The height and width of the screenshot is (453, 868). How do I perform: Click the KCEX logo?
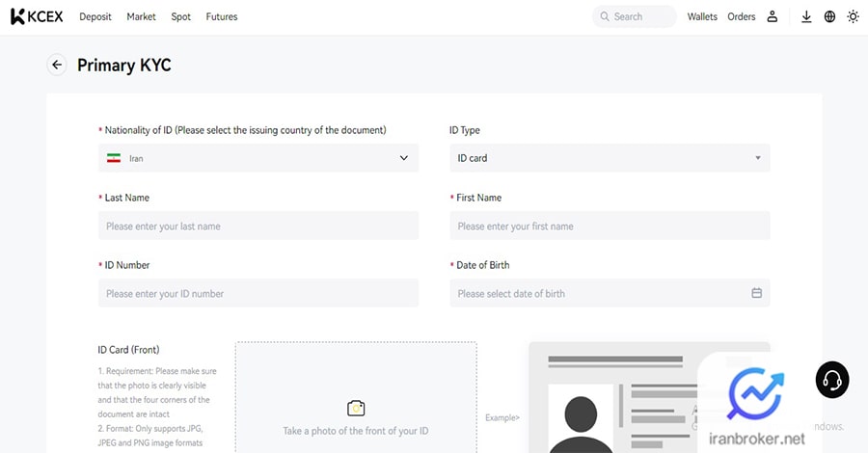coord(37,16)
